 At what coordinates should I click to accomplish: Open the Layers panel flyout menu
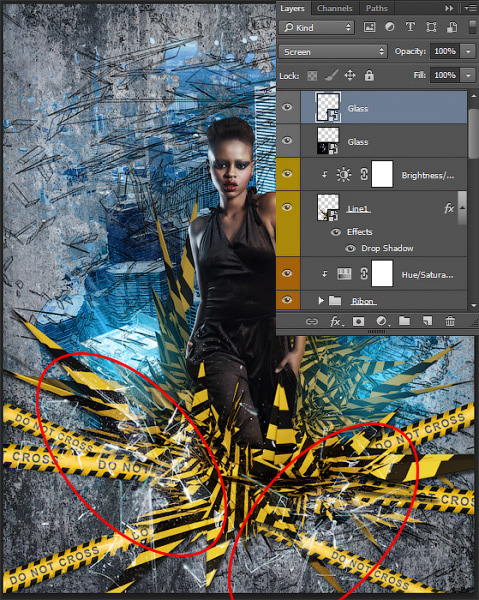pyautogui.click(x=471, y=8)
